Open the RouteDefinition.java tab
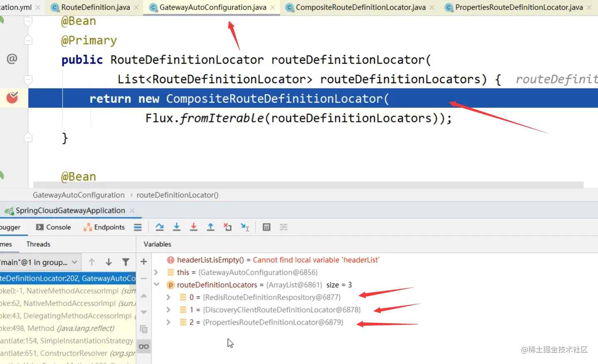The height and width of the screenshot is (364, 598). click(x=95, y=7)
